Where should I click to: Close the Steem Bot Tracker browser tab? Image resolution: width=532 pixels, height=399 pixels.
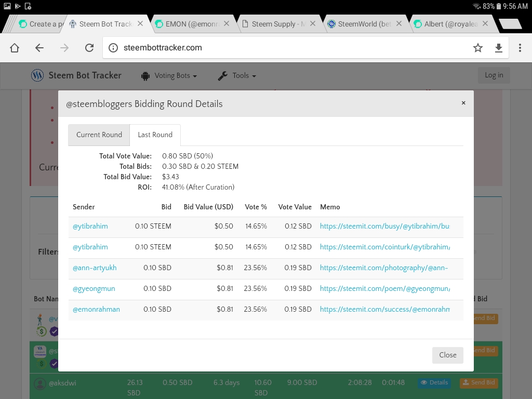[x=140, y=24]
